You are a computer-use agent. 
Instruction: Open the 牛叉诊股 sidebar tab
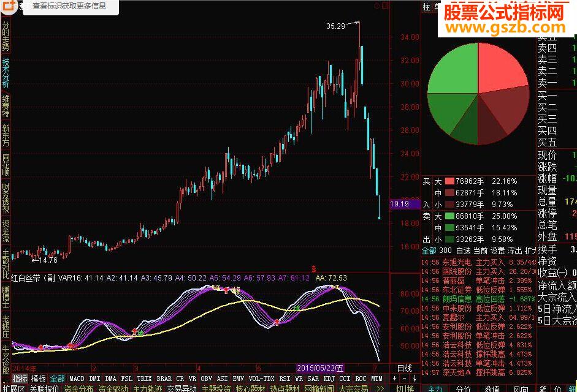click(6, 360)
